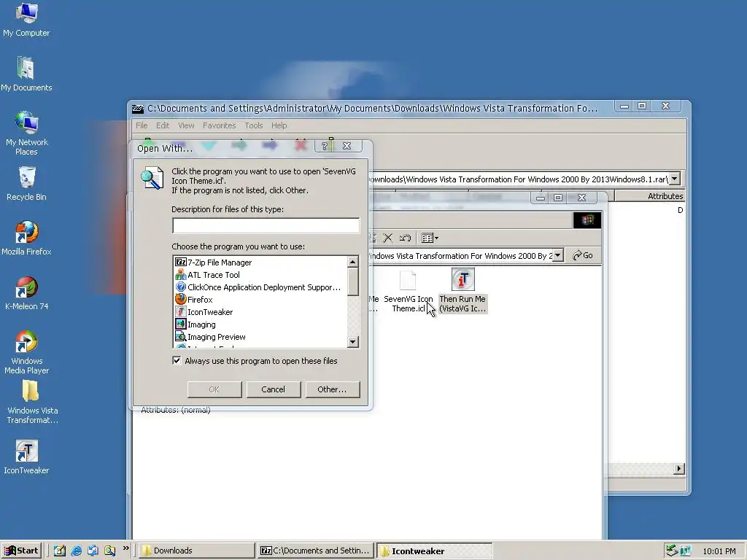Click the Other... button
The height and width of the screenshot is (560, 747).
pos(332,389)
